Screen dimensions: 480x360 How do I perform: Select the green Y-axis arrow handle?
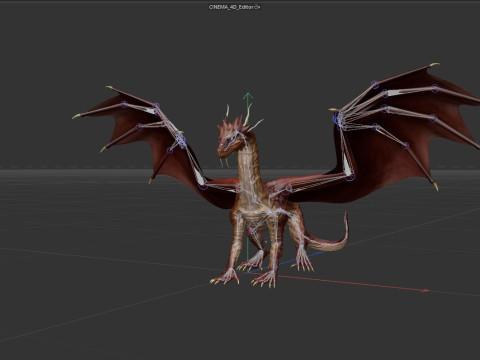coord(248,97)
